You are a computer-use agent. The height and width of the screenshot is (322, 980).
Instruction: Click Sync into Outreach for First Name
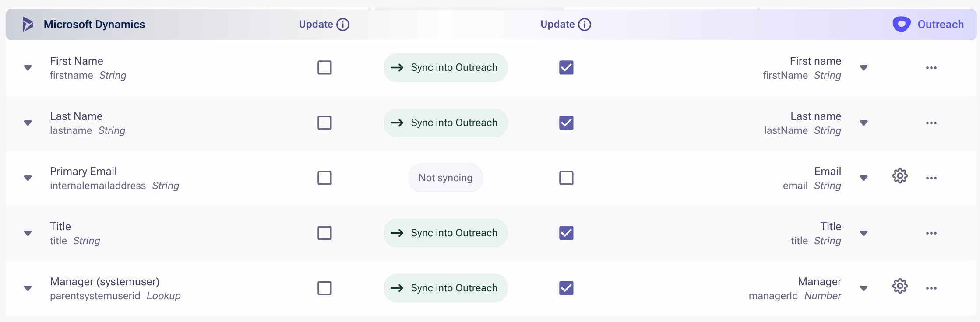(x=445, y=68)
